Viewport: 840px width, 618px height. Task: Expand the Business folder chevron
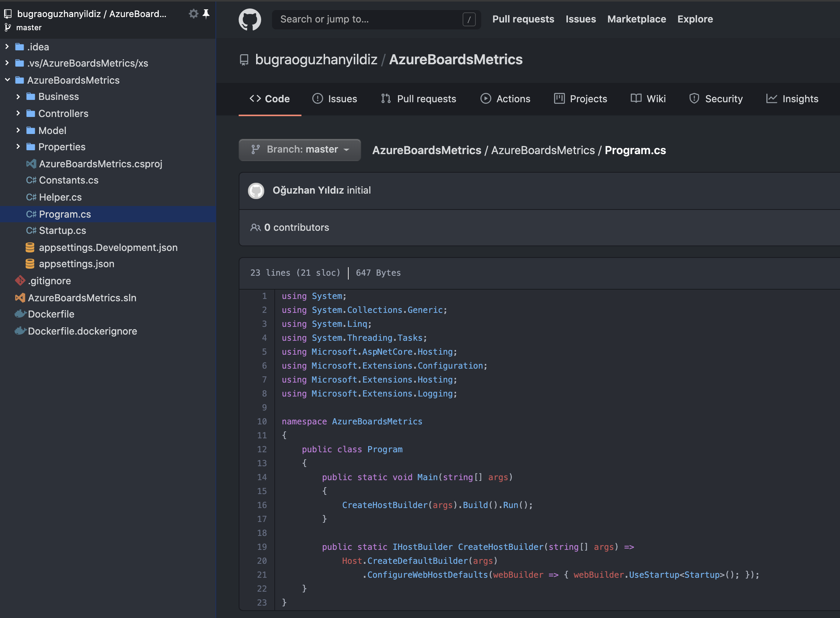(x=18, y=96)
